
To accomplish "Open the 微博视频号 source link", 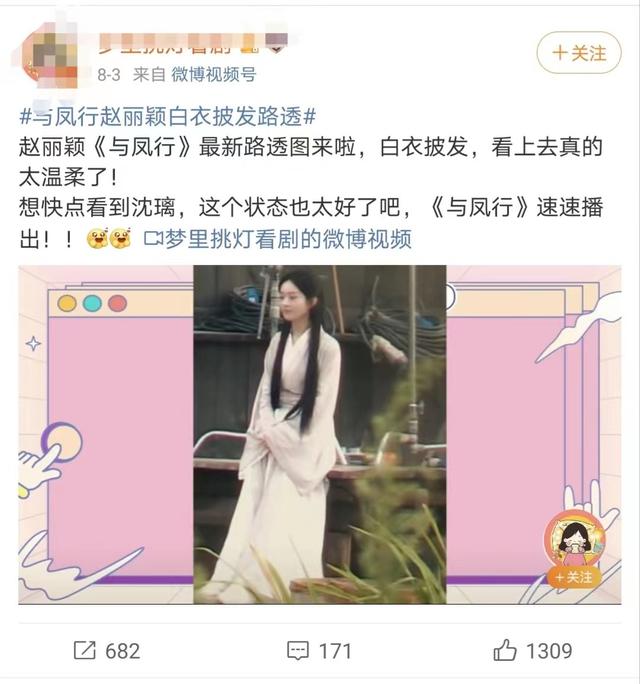I will coord(213,75).
